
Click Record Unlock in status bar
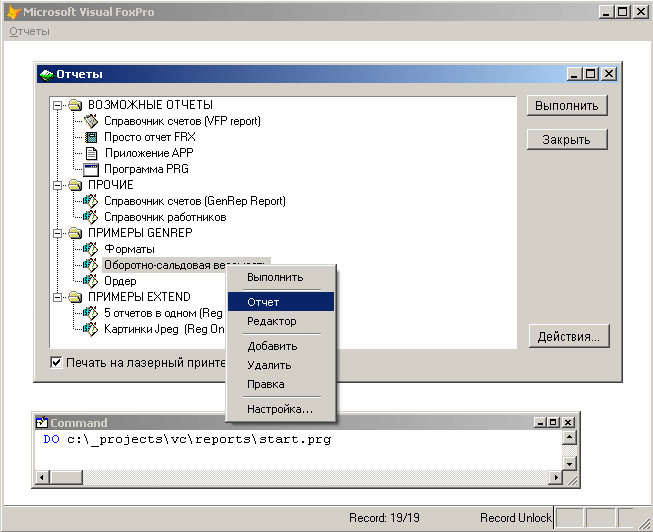[x=516, y=518]
